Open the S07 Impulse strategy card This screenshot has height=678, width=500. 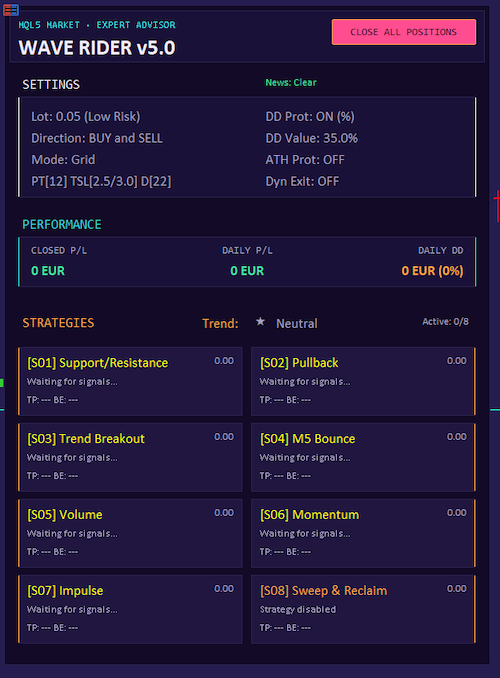[x=130, y=609]
